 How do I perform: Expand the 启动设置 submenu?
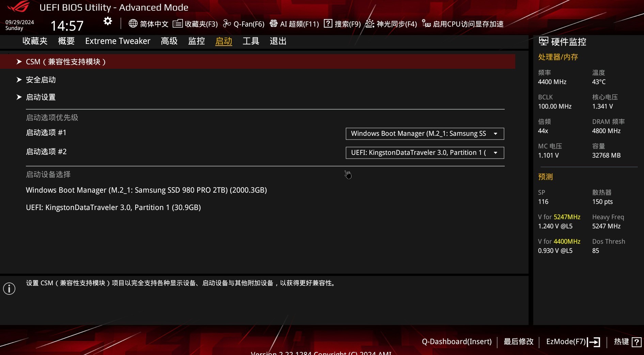[41, 97]
